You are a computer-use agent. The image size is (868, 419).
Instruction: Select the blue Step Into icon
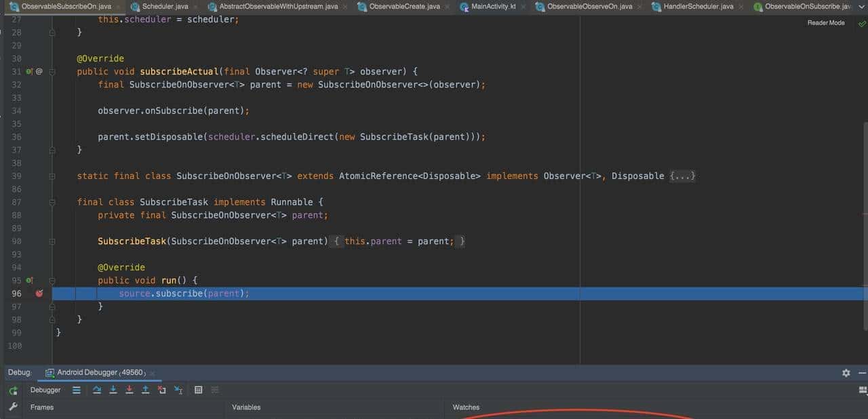pyautogui.click(x=113, y=390)
